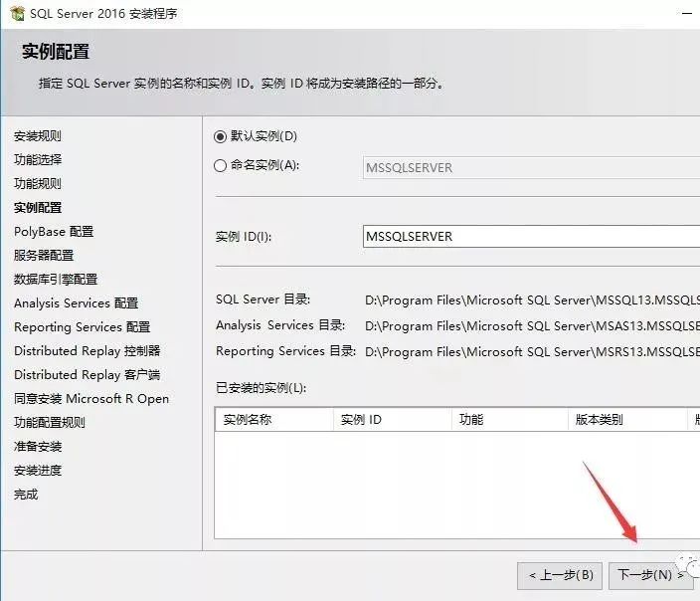Go to 服务器配置 step
Screen dimensions: 700x601
[x=44, y=255]
